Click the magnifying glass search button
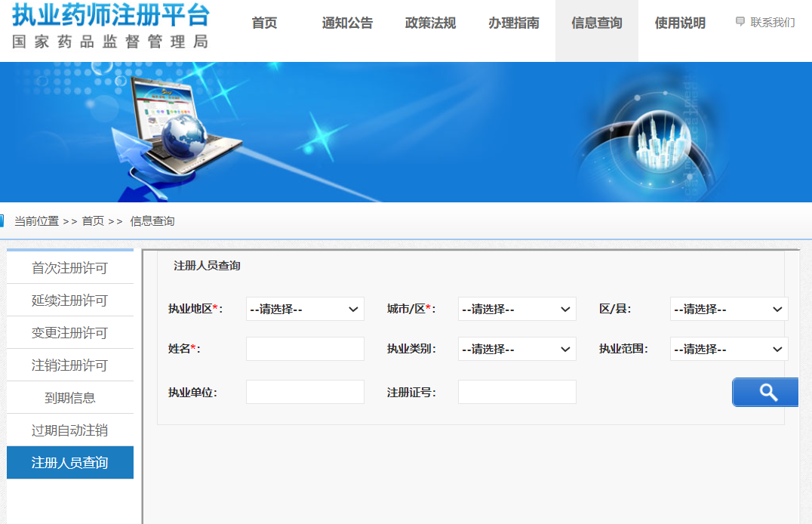The height and width of the screenshot is (524, 812). pos(765,393)
